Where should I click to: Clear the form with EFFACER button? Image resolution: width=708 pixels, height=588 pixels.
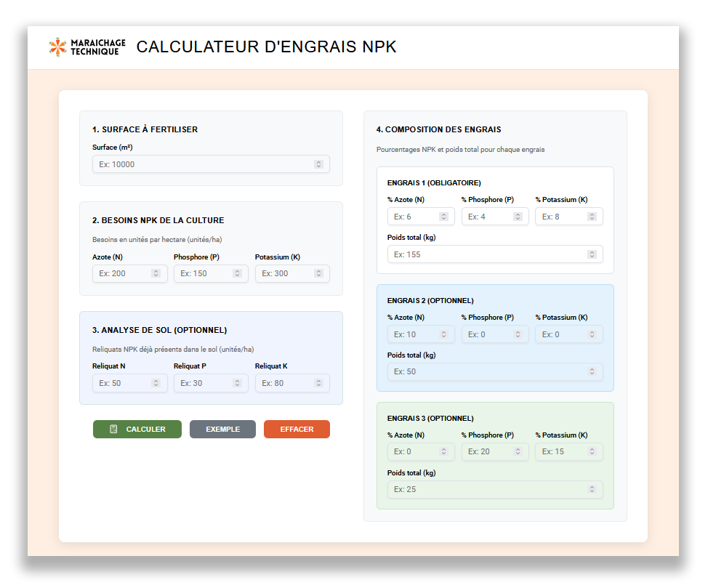coord(297,430)
